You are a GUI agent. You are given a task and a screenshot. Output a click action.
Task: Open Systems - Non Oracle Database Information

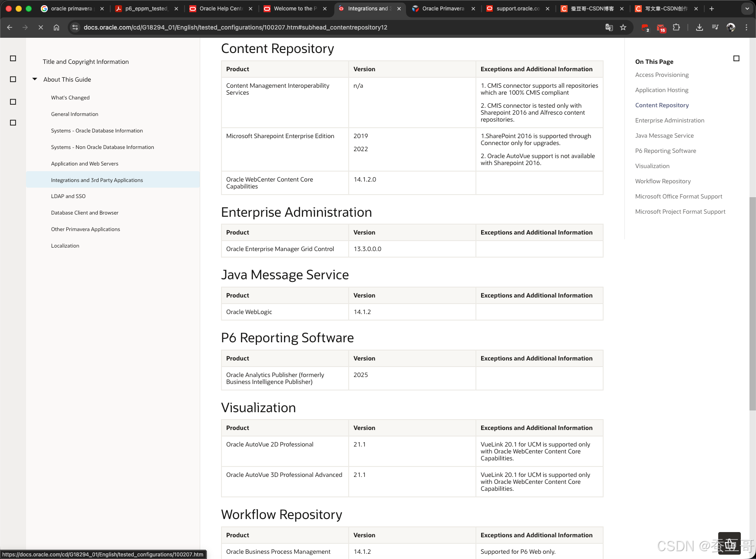tap(102, 147)
